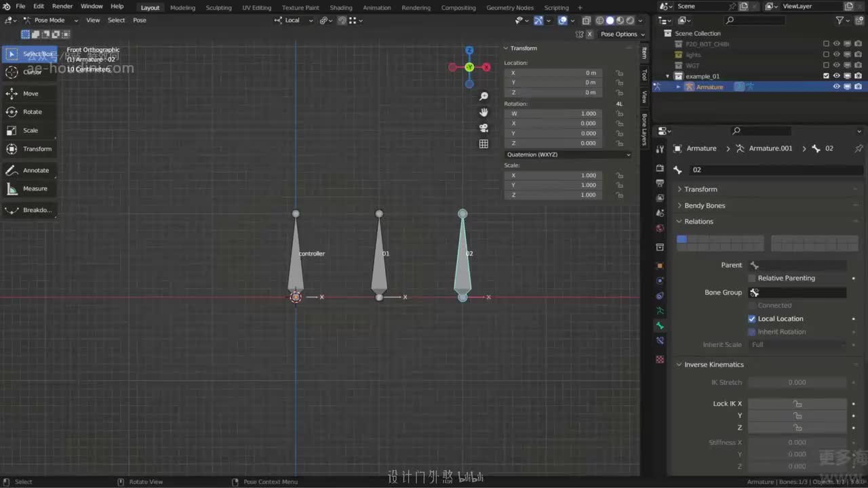Open the Bone Constraints properties tab icon

[x=660, y=340]
